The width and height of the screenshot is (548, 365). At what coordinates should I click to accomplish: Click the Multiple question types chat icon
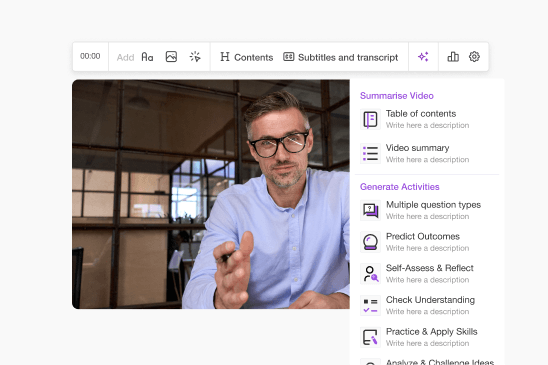pyautogui.click(x=370, y=210)
